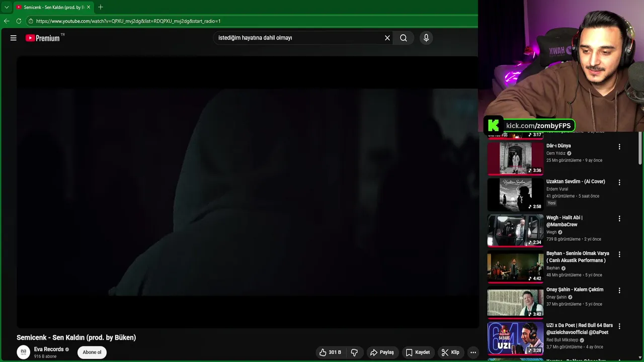Click title 'Uzaktan Sevdim - (Ai Cover)'

coord(576,182)
